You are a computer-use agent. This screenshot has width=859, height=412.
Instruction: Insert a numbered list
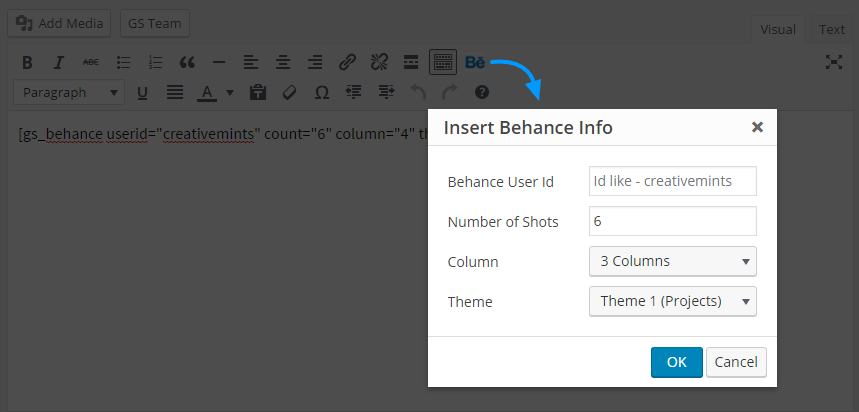pyautogui.click(x=156, y=63)
